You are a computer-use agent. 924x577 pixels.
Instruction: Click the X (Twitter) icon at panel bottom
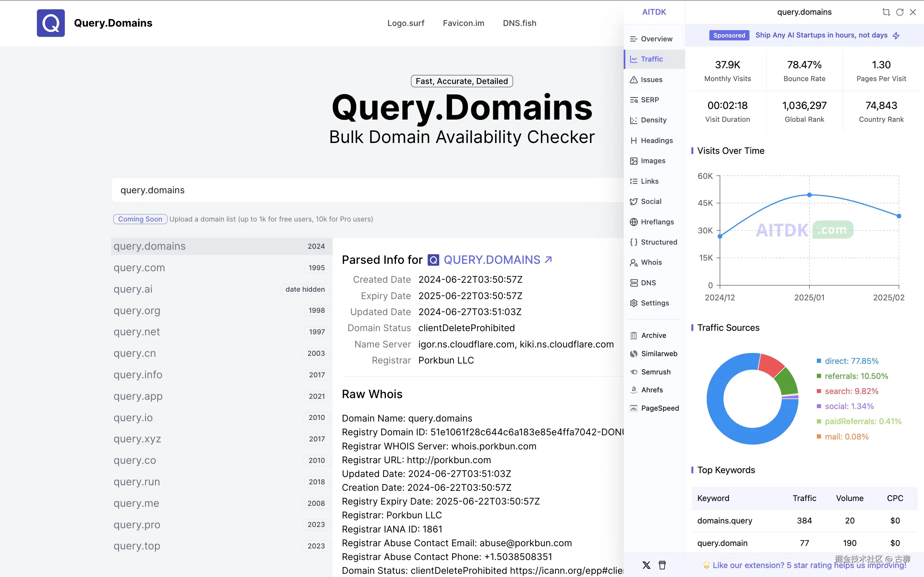(646, 565)
